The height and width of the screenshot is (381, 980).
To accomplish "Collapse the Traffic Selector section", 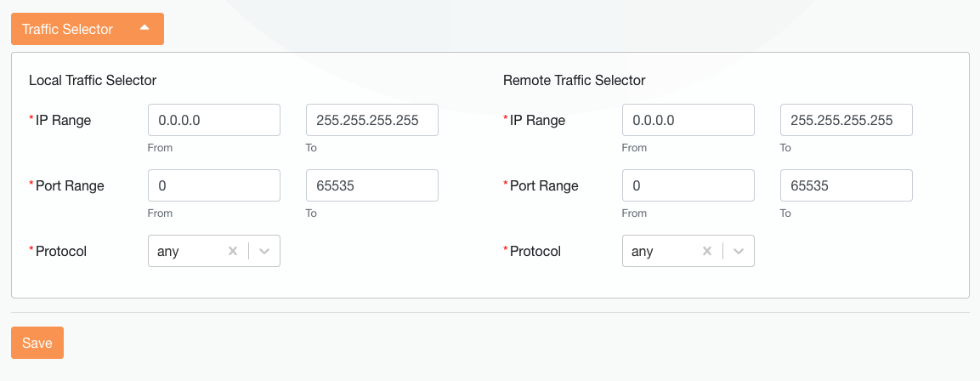I will [x=87, y=29].
